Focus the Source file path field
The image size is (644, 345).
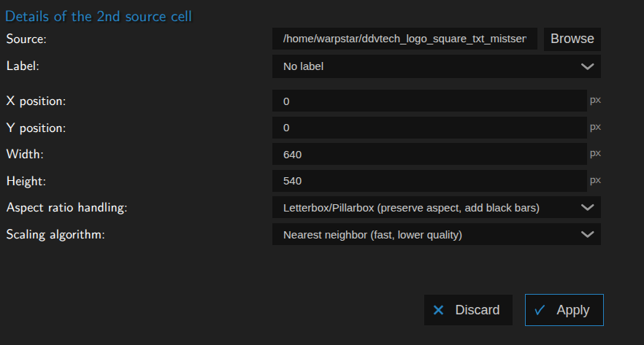point(405,39)
